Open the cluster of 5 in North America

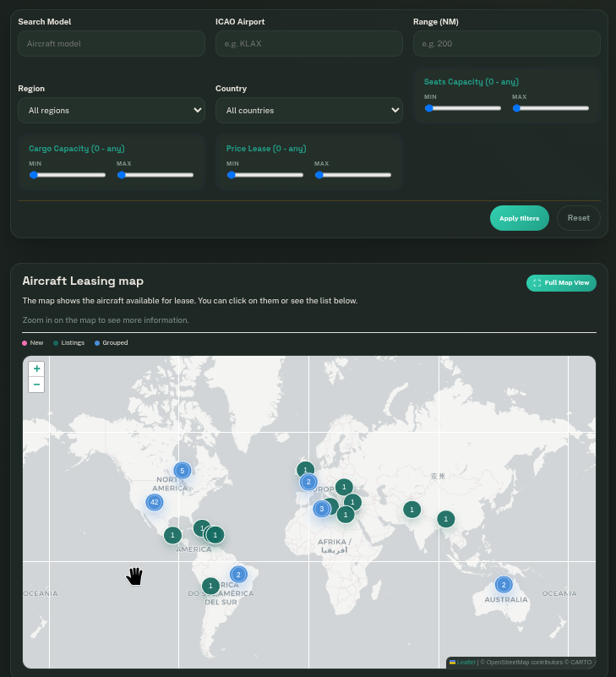(183, 471)
